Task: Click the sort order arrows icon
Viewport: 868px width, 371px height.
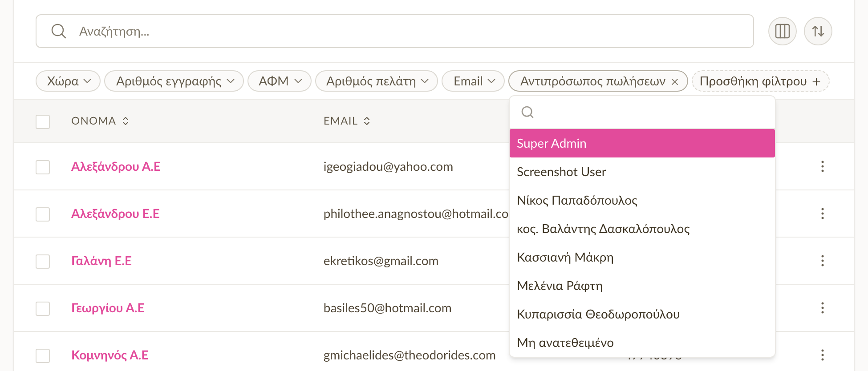Action: (818, 31)
